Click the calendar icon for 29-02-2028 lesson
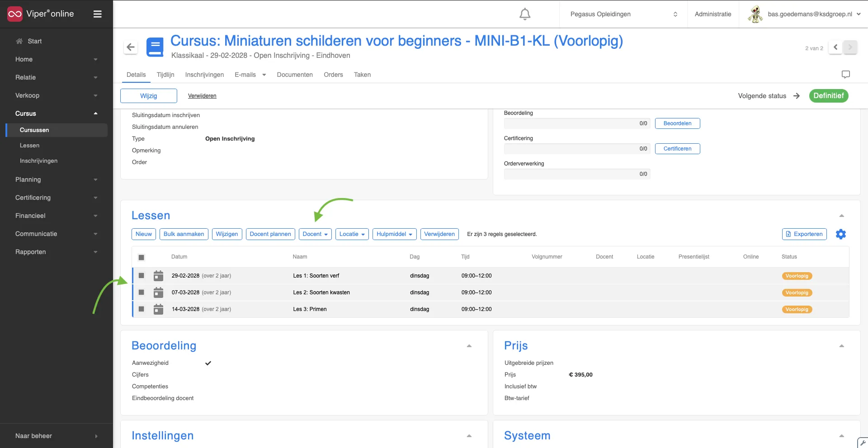This screenshot has height=448, width=868. pos(158,276)
